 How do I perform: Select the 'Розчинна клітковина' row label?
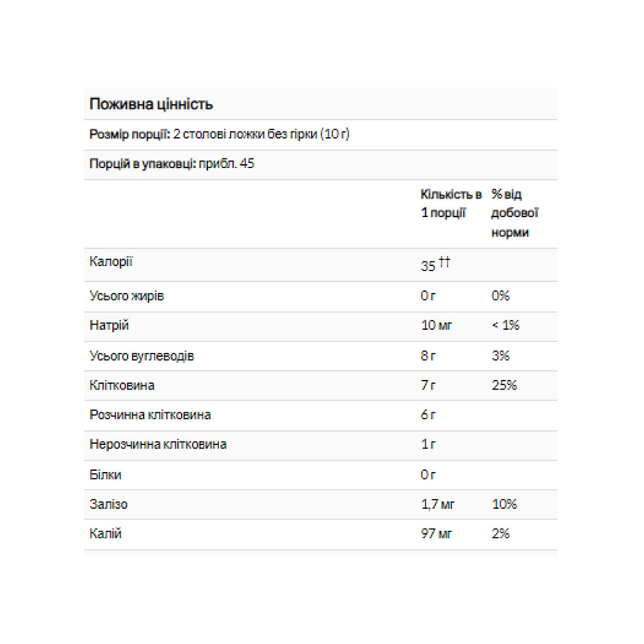(x=150, y=415)
